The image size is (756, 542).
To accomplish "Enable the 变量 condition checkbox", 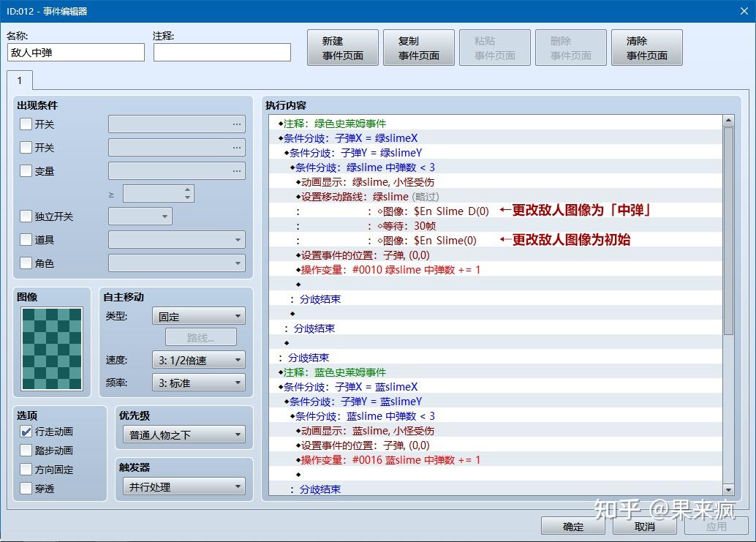I will (27, 170).
